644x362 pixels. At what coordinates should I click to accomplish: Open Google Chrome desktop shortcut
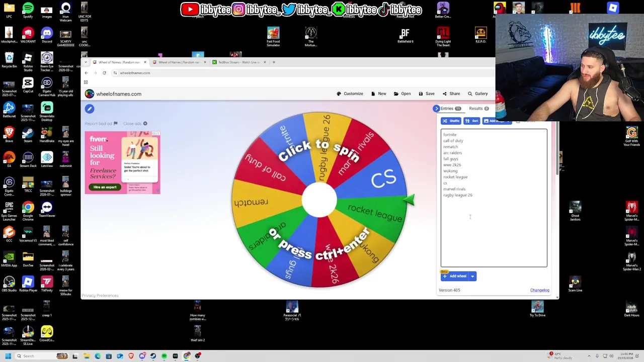click(x=28, y=210)
